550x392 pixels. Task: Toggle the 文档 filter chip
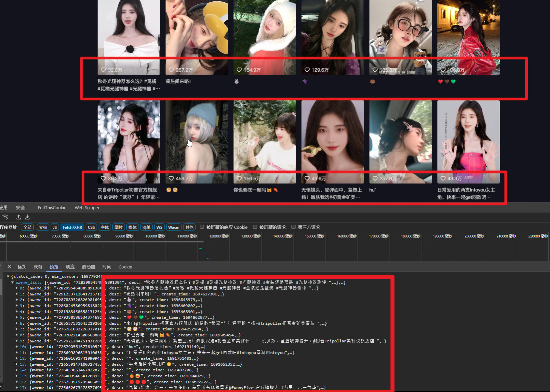point(43,227)
